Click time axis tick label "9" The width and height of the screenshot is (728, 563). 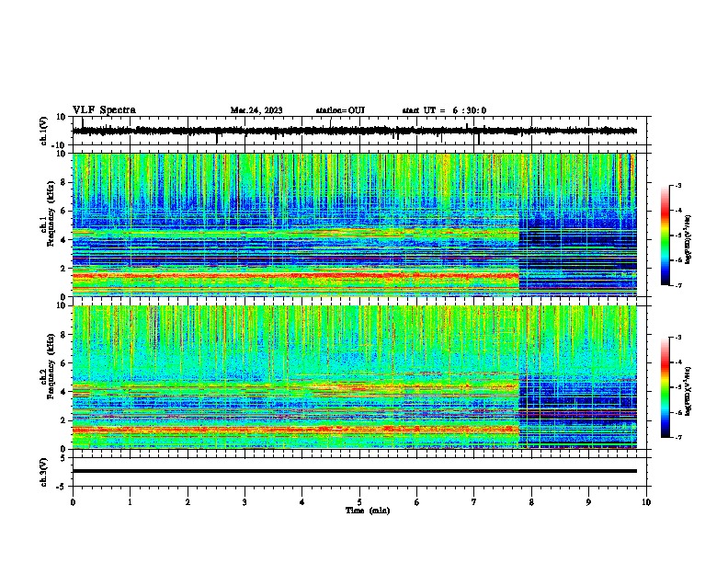click(x=588, y=502)
